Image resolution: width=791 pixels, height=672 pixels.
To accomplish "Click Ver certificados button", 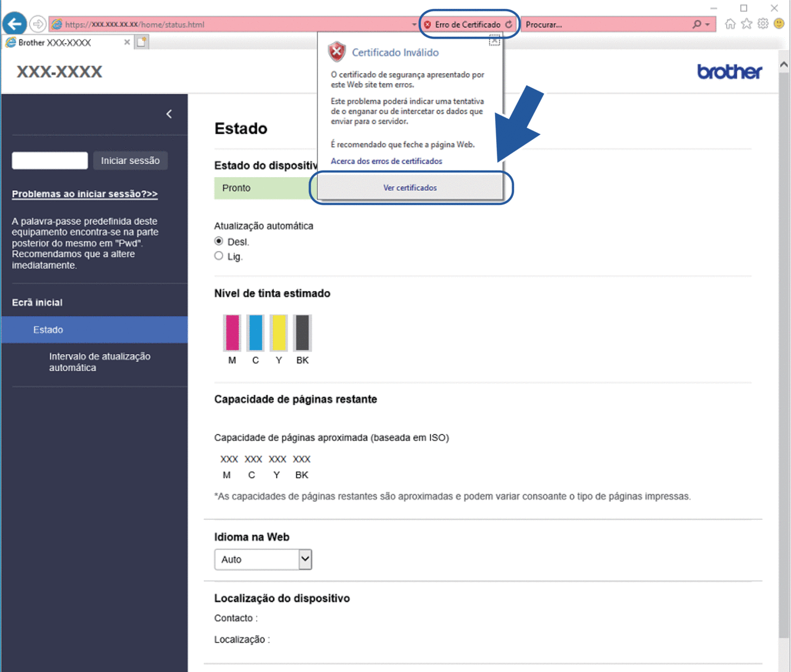I will [x=410, y=188].
